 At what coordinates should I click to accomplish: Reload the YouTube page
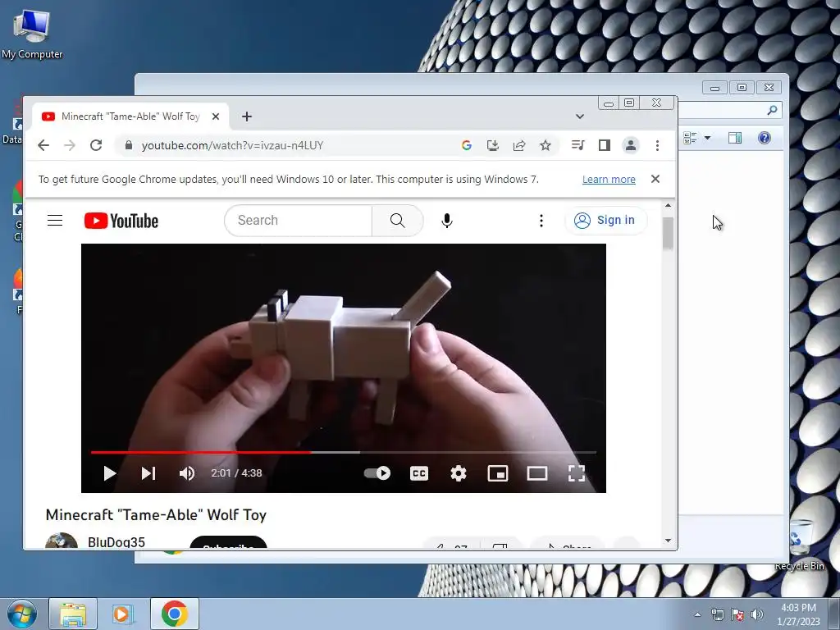click(x=96, y=145)
